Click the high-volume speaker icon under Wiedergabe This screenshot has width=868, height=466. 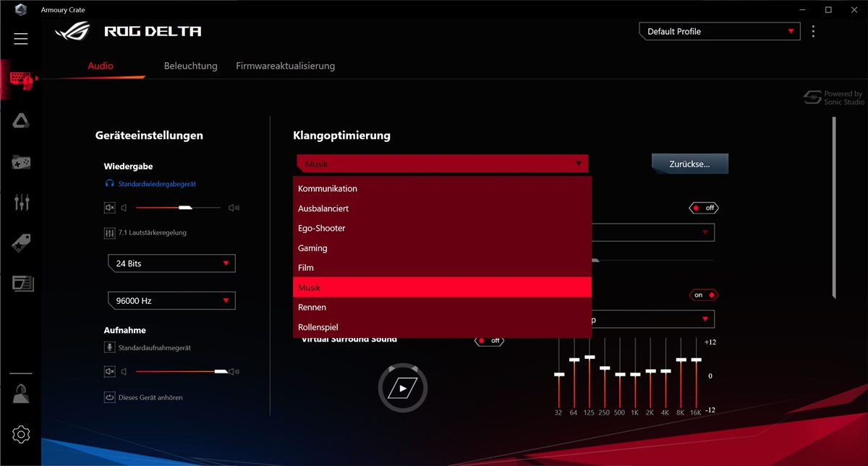[x=234, y=208]
